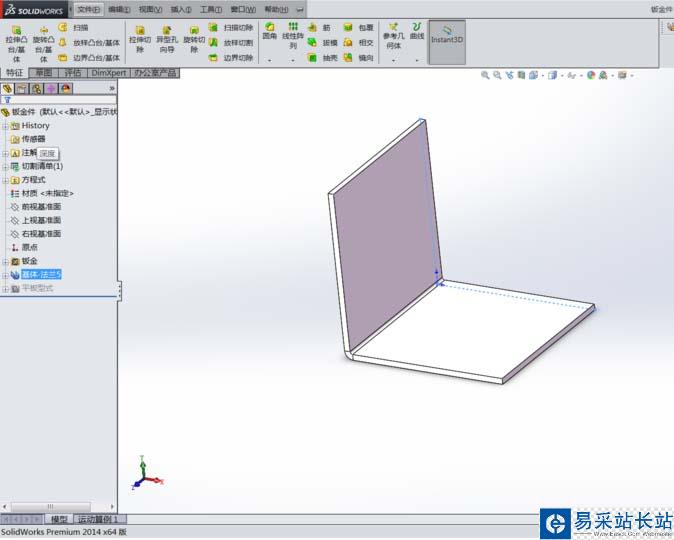Select the Extruded Boss/Base (拉伸凸台/基体) tool
The width and height of the screenshot is (674, 540).
coord(16,43)
